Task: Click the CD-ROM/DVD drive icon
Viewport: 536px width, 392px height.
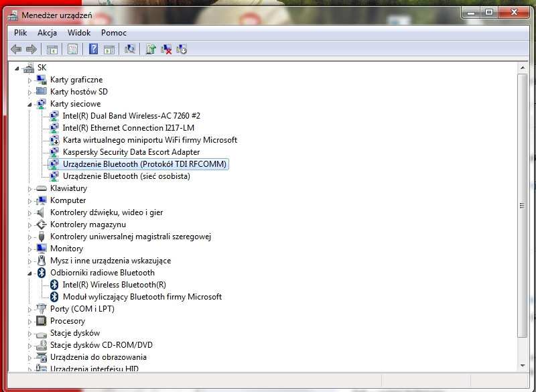Action: pos(42,345)
